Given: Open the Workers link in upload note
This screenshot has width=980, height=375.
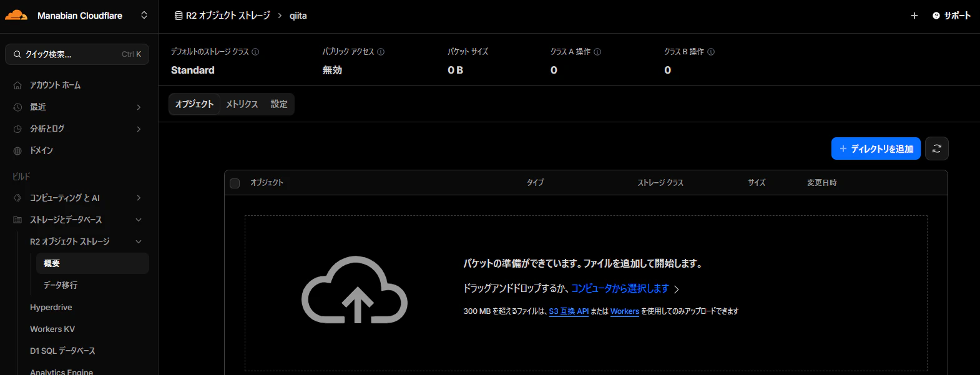Looking at the screenshot, I should click(625, 311).
